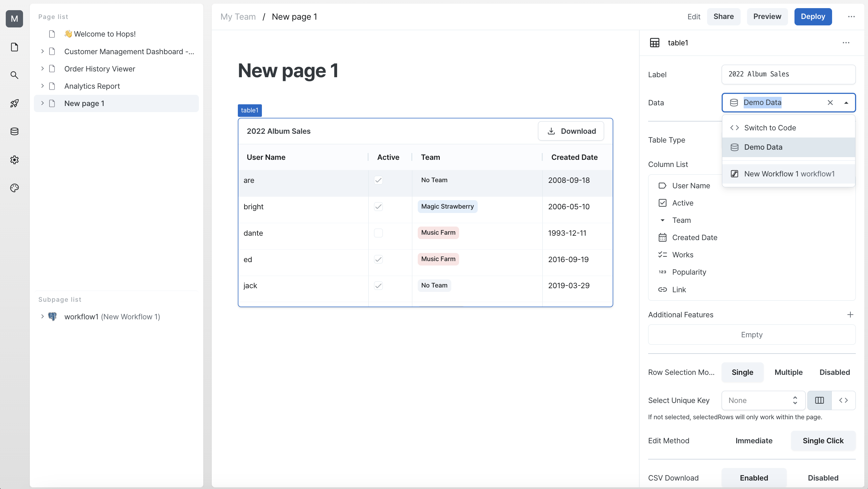Toggle Active checkbox in the 'jack' row
Viewport: 868px width, 489px height.
[378, 285]
